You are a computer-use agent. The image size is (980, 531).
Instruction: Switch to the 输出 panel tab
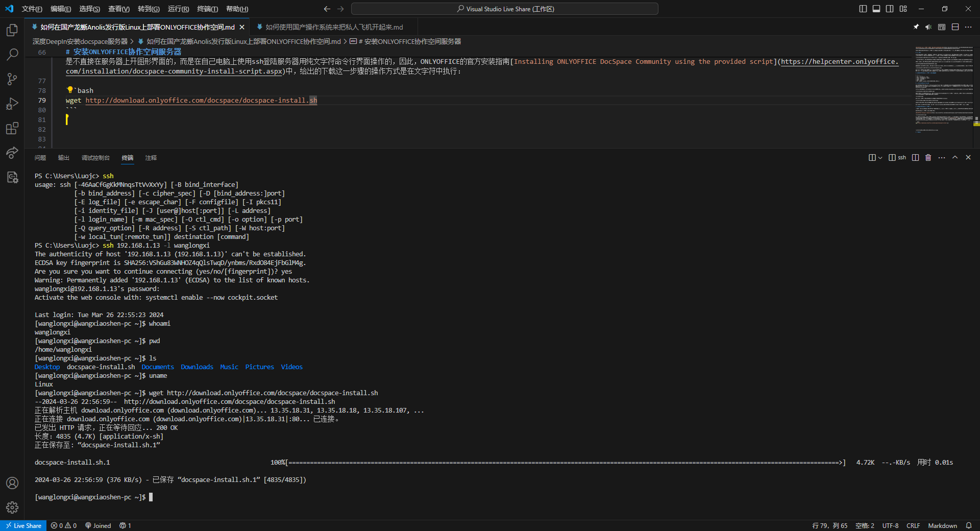64,158
